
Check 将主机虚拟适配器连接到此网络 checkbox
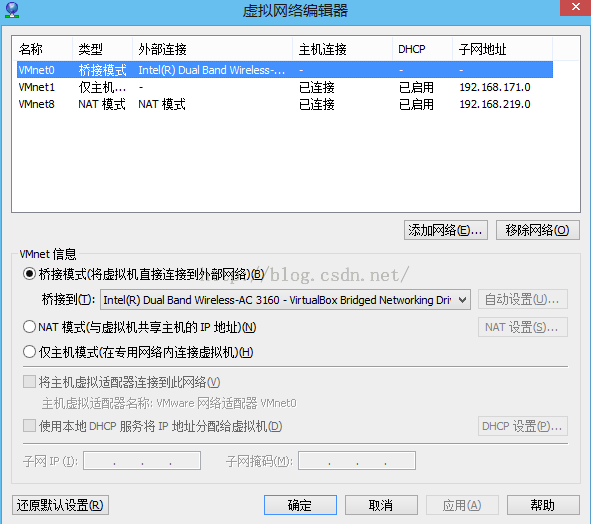click(29, 382)
